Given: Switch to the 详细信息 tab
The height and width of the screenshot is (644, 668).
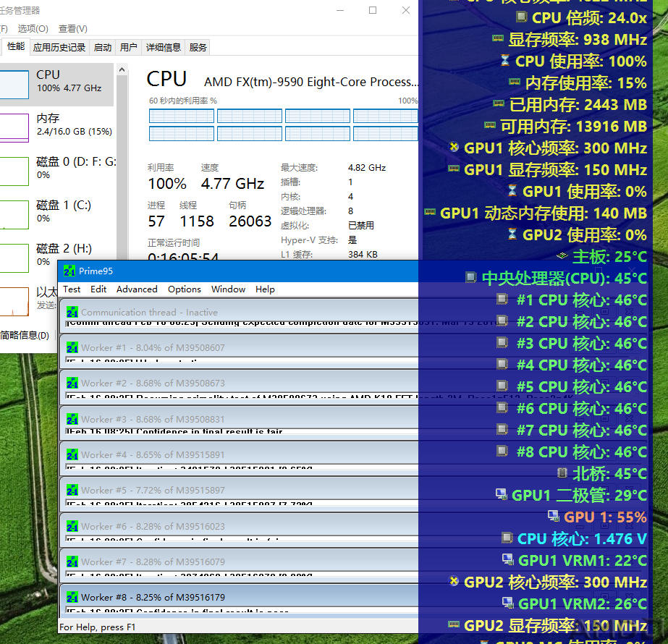Looking at the screenshot, I should pos(163,47).
